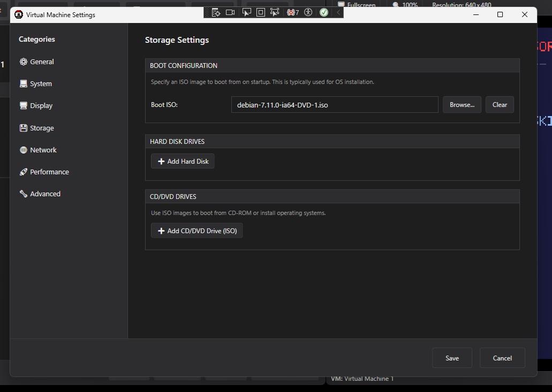Clear the boot ISO selection
The image size is (552, 392).
coord(500,105)
